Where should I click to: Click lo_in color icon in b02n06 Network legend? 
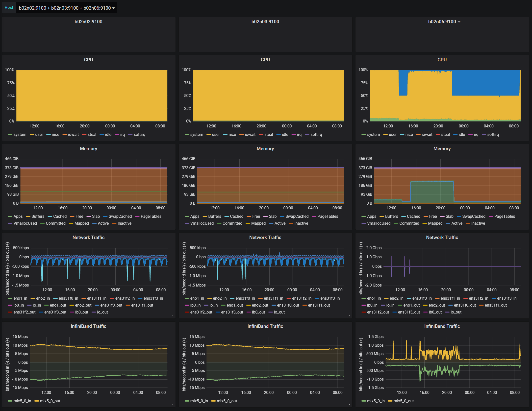tap(383, 305)
